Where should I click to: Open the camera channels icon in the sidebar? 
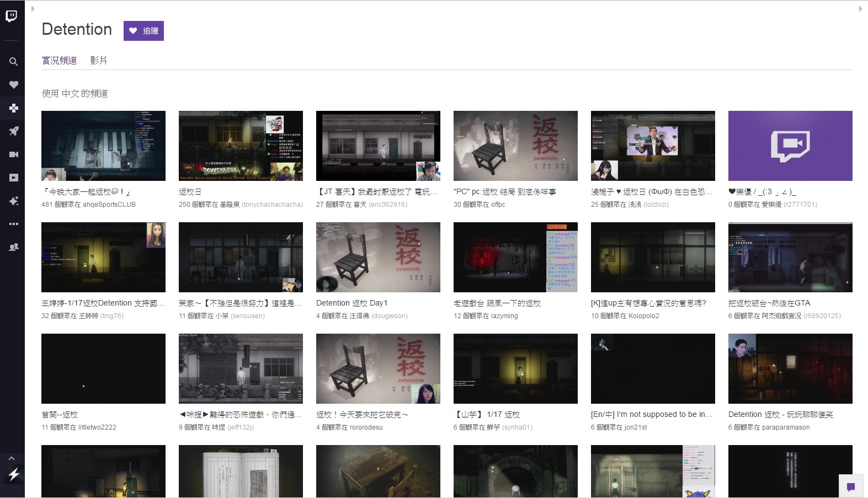coord(13,154)
